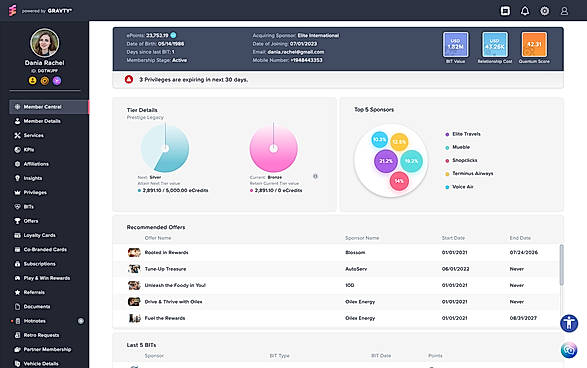Open the notifications bell icon
587x368 pixels.
(x=525, y=11)
